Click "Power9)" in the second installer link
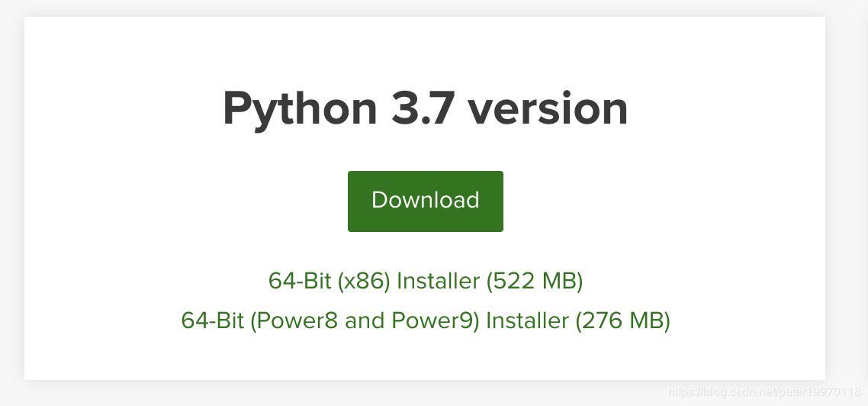This screenshot has width=868, height=406. pos(436,321)
